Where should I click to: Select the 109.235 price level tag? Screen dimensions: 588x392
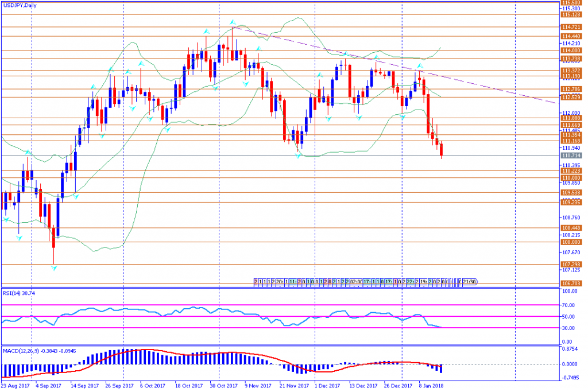pos(570,202)
